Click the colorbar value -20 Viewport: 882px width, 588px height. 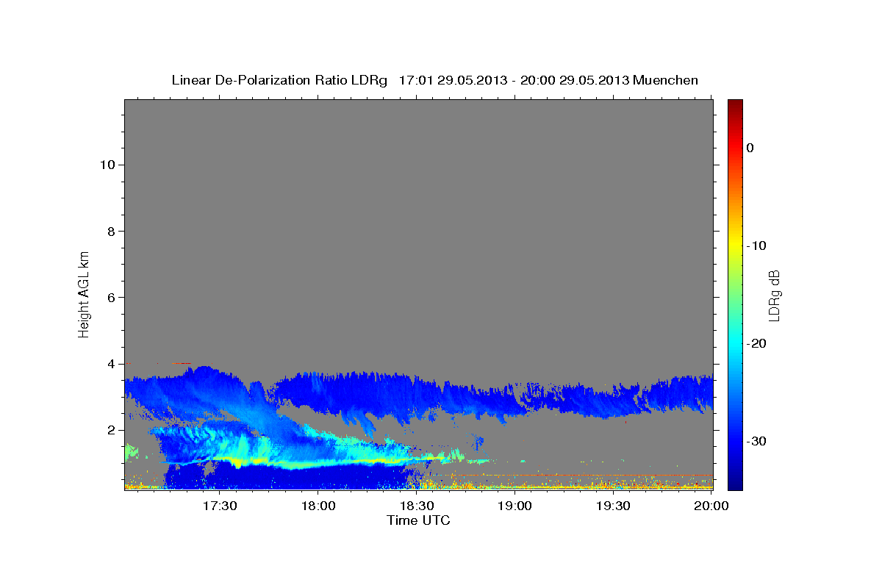click(x=756, y=343)
